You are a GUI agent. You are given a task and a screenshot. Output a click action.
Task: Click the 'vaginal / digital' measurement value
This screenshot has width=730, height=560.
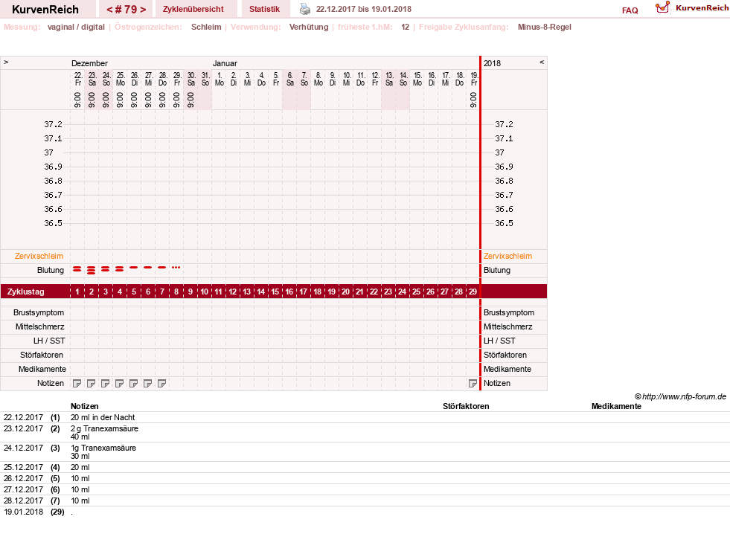(x=76, y=27)
